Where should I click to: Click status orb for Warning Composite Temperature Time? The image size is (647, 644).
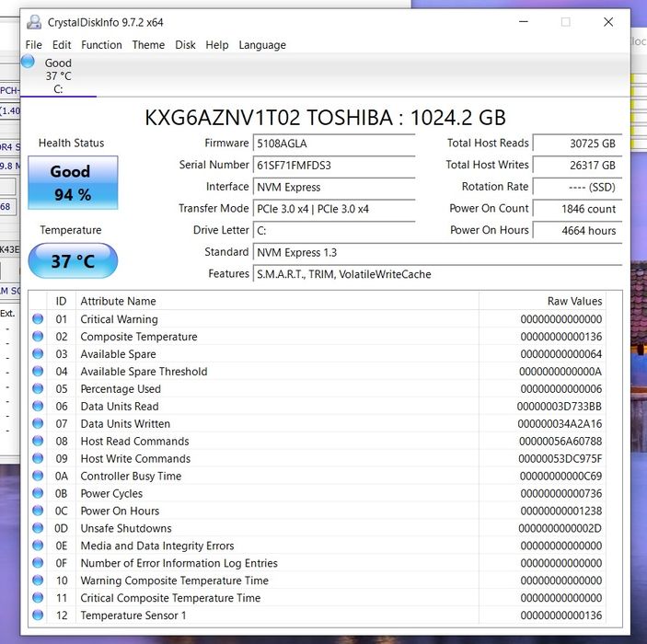tap(38, 581)
